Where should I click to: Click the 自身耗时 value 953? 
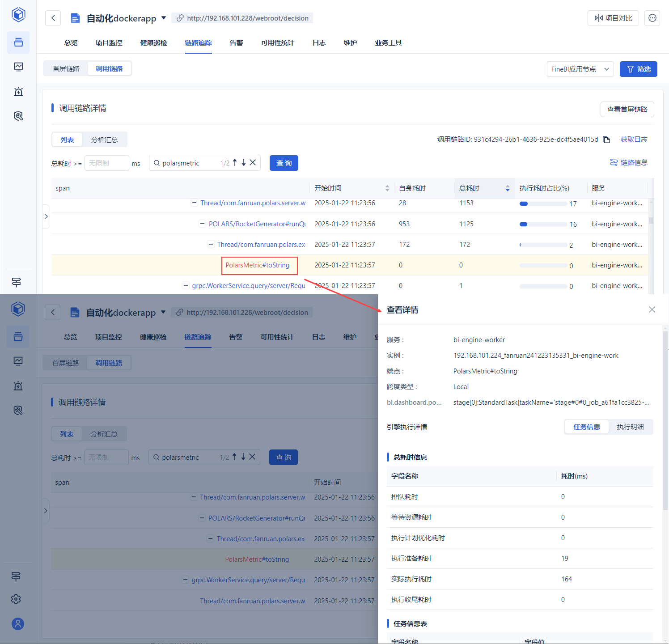tap(405, 224)
